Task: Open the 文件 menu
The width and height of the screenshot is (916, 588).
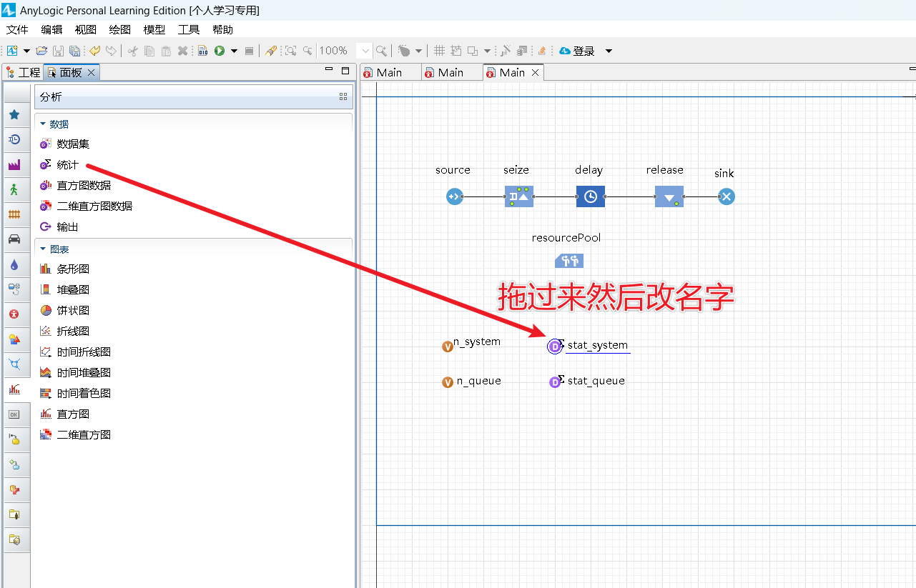Action: (x=17, y=29)
